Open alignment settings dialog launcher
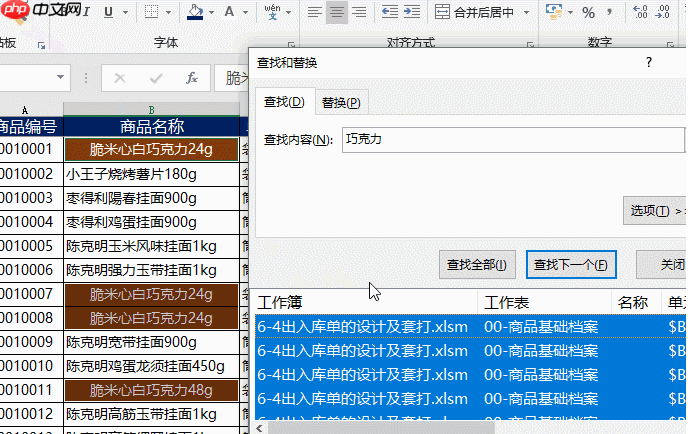This screenshot has height=434, width=697. [530, 45]
